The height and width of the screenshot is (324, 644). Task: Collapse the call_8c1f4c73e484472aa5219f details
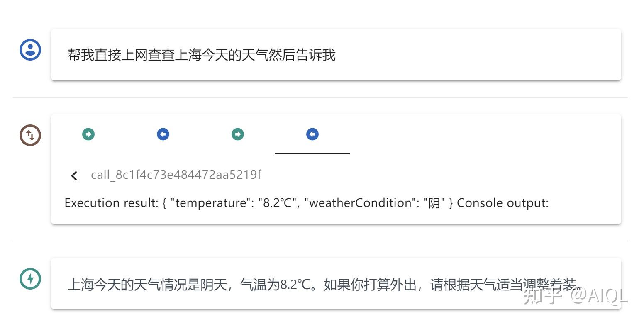pyautogui.click(x=74, y=175)
